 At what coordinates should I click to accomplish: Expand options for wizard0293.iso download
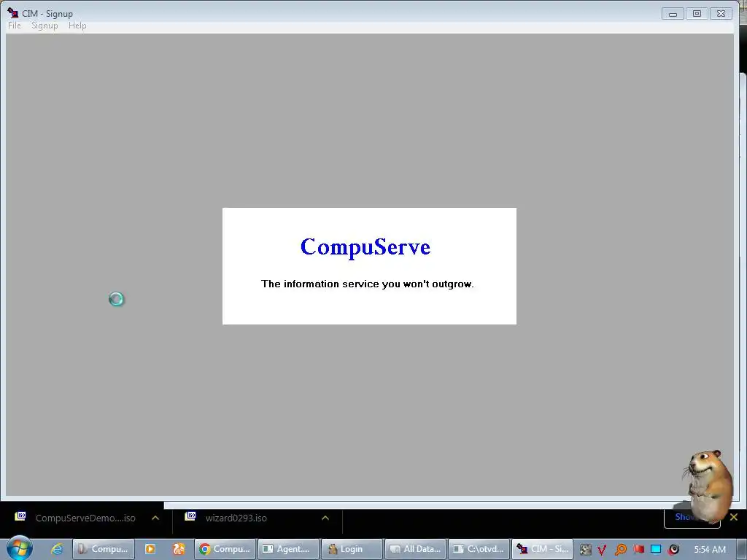click(x=325, y=518)
